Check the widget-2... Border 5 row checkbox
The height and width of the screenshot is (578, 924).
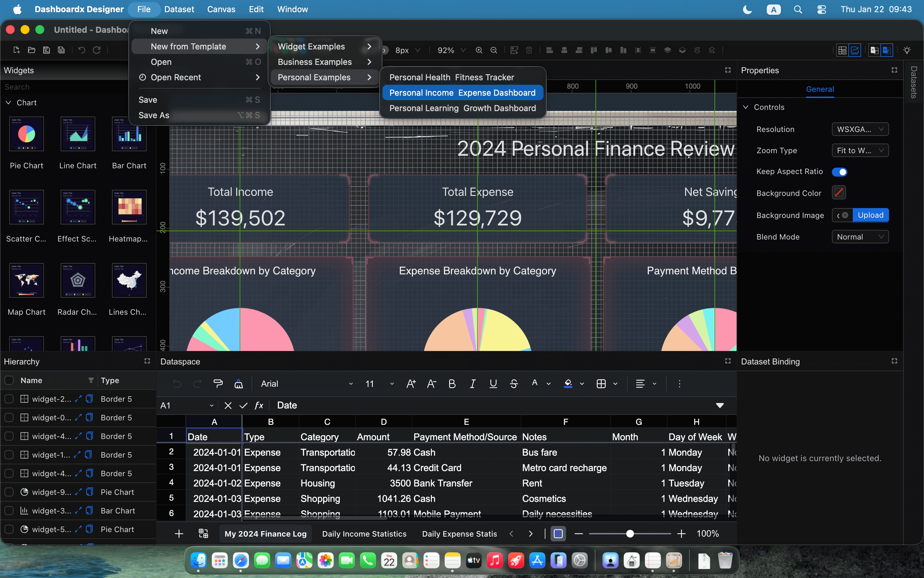9,399
